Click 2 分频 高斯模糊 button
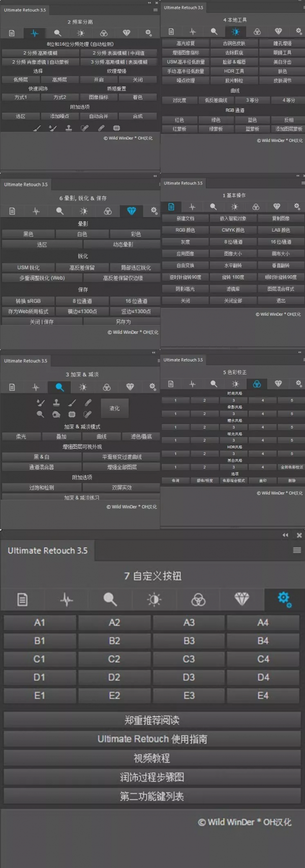 (41, 53)
